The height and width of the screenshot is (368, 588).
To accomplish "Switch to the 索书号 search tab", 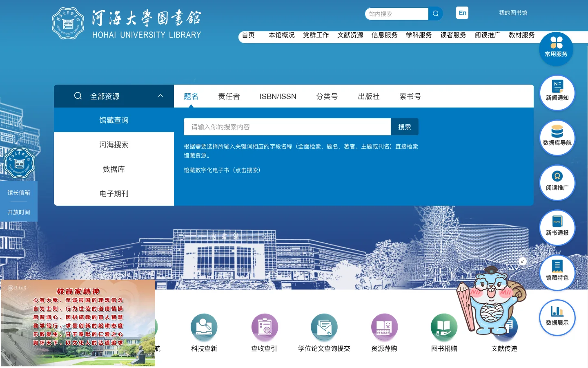I will [410, 96].
